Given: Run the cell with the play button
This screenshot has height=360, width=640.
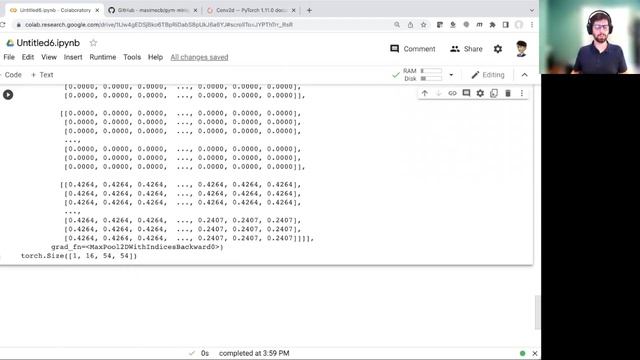Looking at the screenshot, I should pyautogui.click(x=8, y=95).
